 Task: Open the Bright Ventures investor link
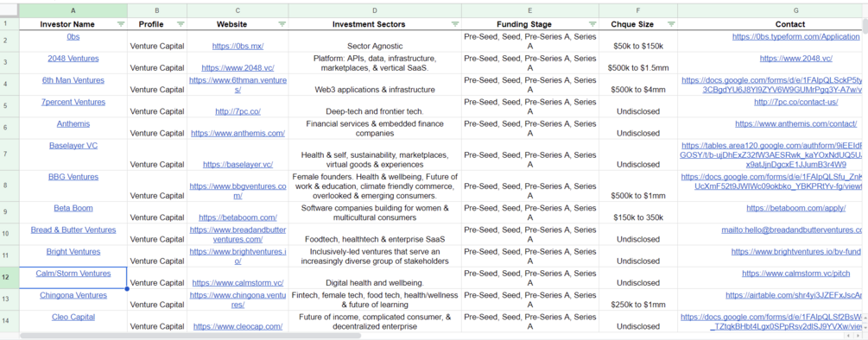click(x=73, y=251)
